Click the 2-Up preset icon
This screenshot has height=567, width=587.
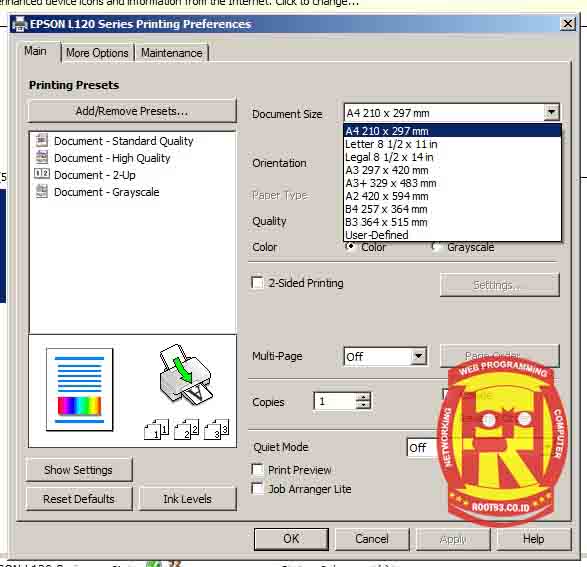click(x=42, y=174)
